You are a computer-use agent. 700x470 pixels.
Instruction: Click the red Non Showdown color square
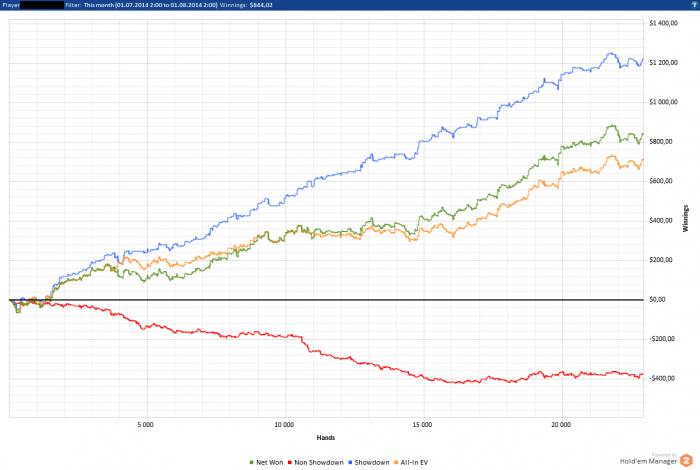(x=290, y=463)
